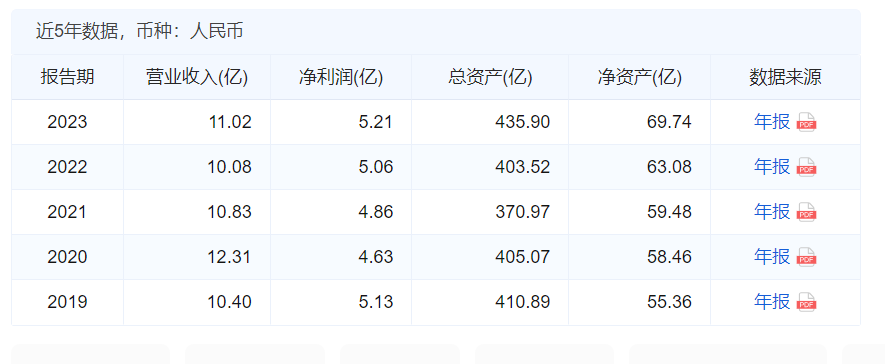Select the 净利润(亿) column header
The width and height of the screenshot is (885, 364).
tap(341, 77)
